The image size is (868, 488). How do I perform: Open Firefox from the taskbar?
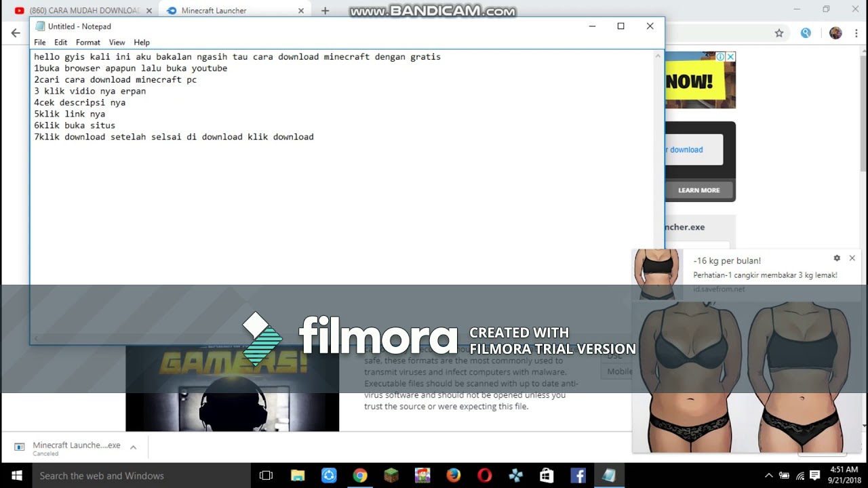pos(454,476)
